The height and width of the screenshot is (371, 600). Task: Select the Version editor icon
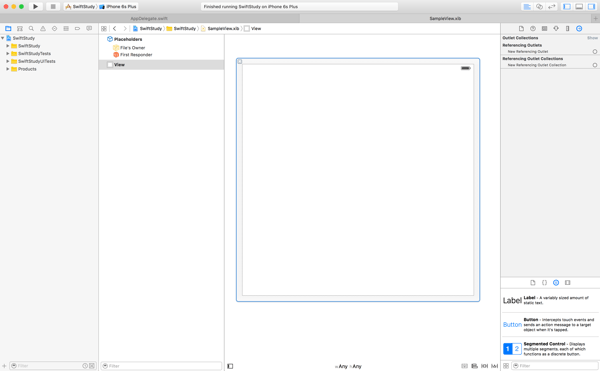551,7
